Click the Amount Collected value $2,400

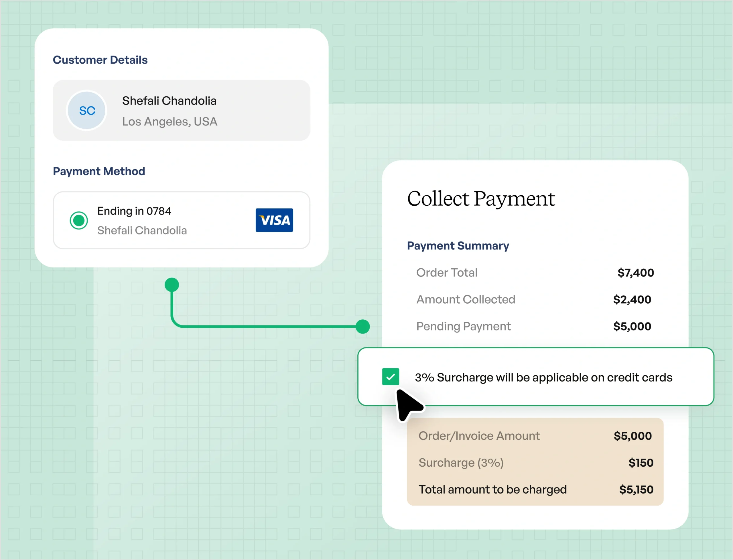(x=632, y=299)
